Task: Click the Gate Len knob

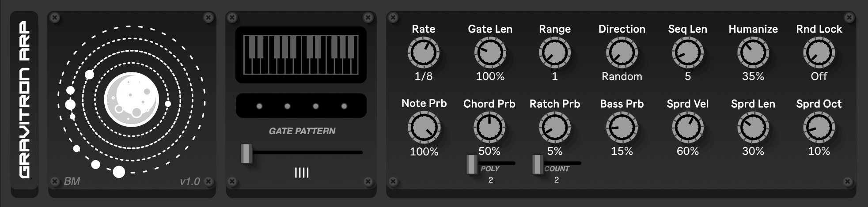Action: 490,53
